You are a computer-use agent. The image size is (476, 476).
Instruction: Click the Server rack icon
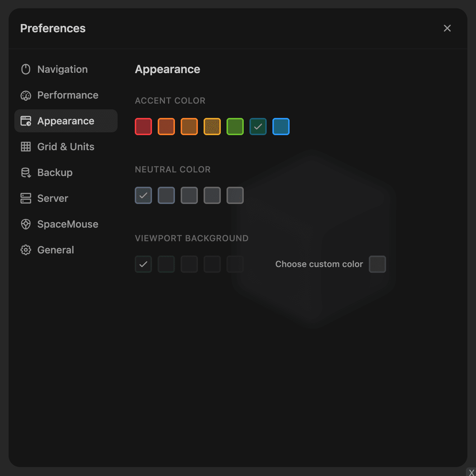tap(26, 198)
